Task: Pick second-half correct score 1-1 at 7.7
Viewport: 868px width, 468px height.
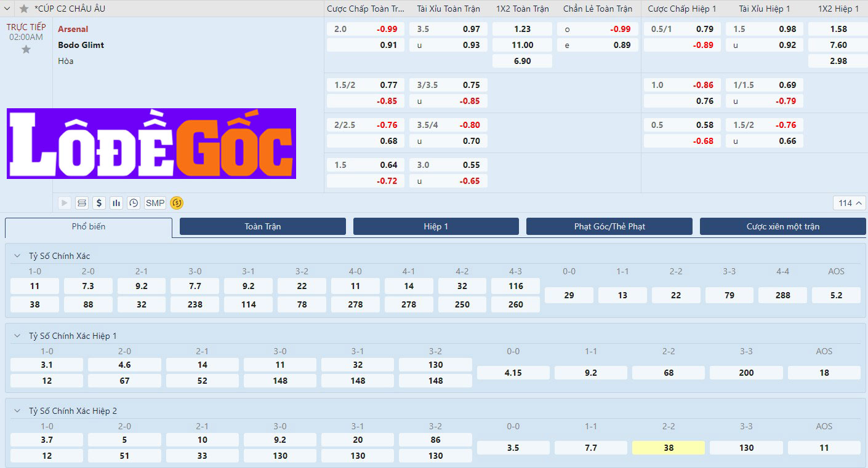Action: click(x=591, y=448)
